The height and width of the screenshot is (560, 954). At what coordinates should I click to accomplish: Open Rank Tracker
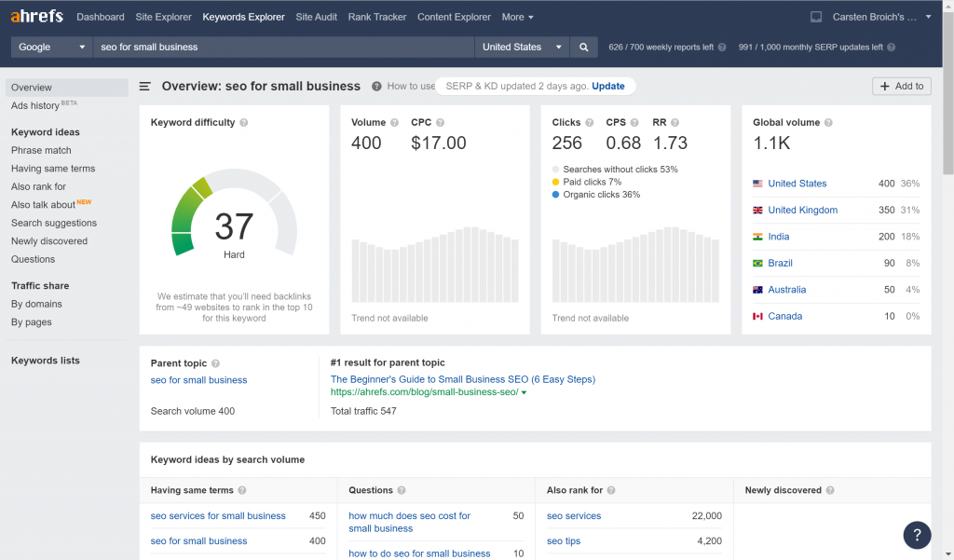[377, 17]
